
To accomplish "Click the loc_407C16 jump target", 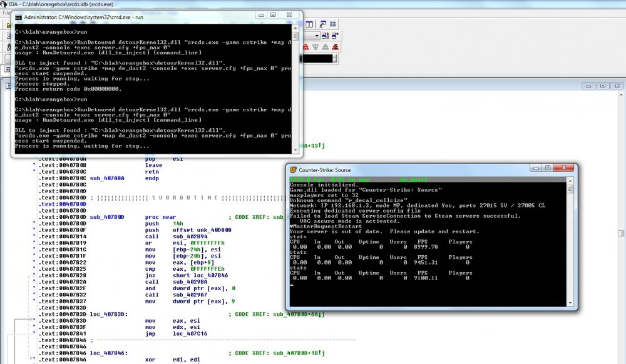I will [188, 335].
